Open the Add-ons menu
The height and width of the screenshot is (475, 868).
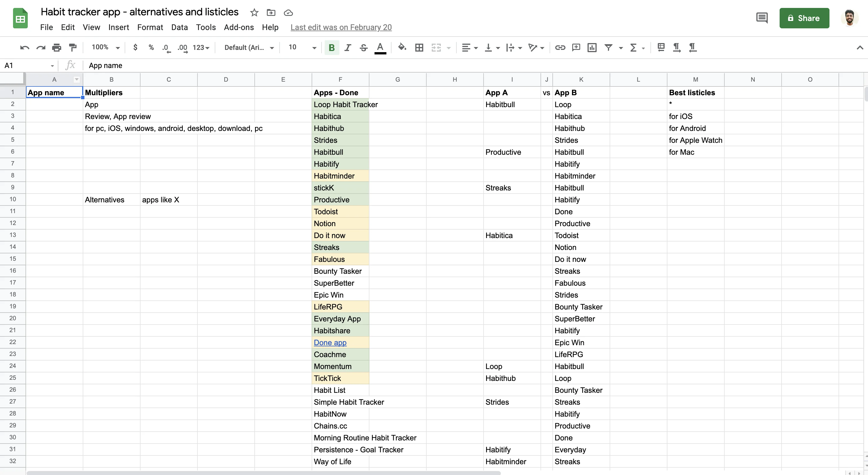point(239,27)
